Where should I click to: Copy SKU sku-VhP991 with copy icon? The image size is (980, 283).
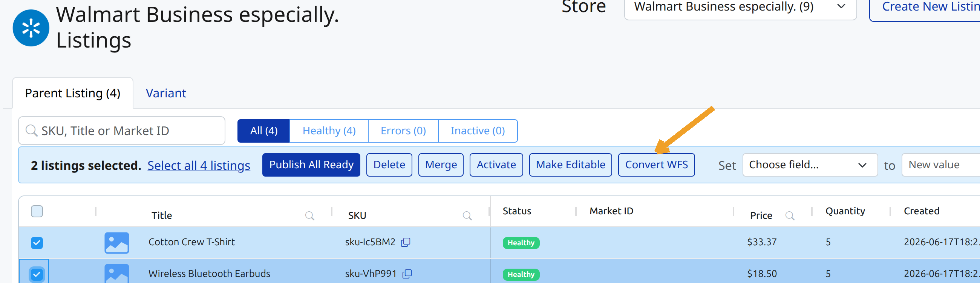coord(407,274)
